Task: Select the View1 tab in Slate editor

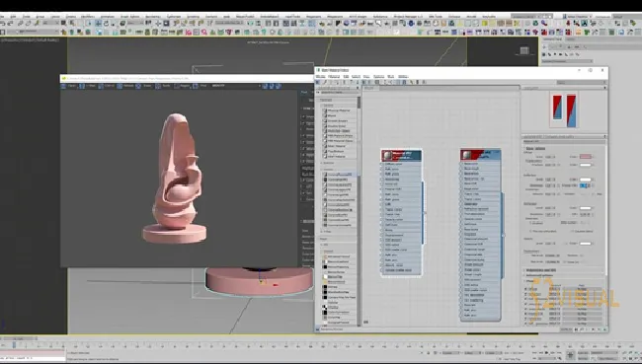Action: 369,88
